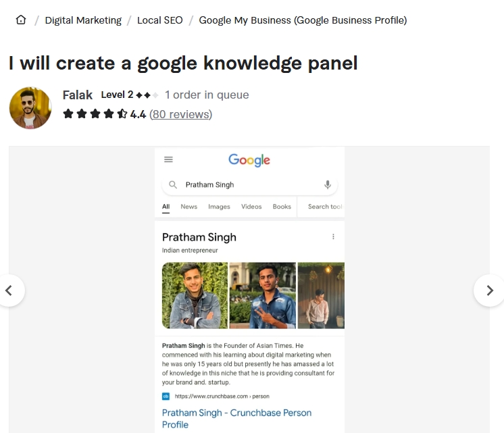Open the 80 reviews link
The width and height of the screenshot is (504, 433).
click(x=181, y=114)
